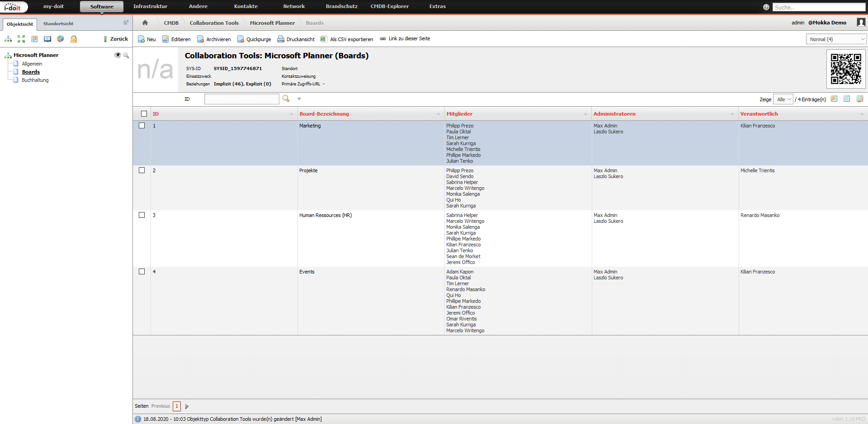Sort by Mitglieder column arrow
The width and height of the screenshot is (868, 424).
pyautogui.click(x=585, y=114)
